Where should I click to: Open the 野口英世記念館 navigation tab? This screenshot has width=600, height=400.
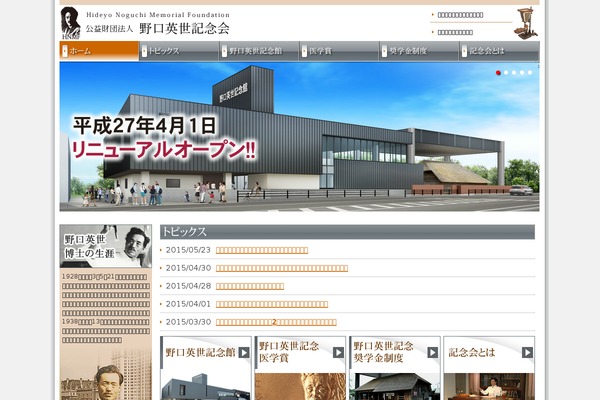click(x=259, y=51)
